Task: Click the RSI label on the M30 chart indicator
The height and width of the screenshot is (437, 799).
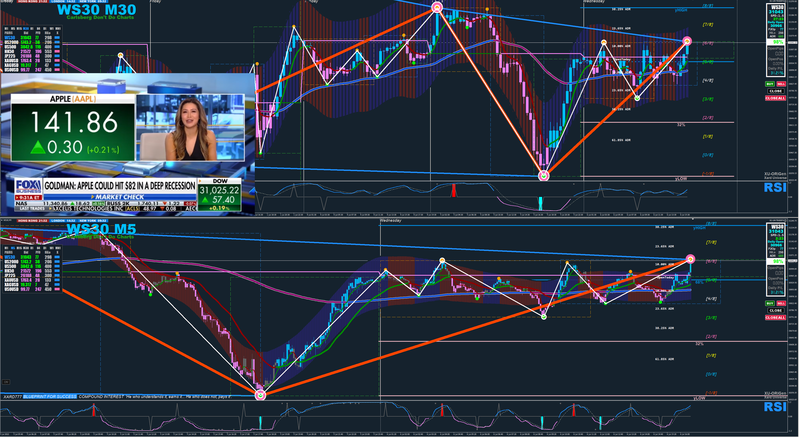Action: [x=775, y=188]
